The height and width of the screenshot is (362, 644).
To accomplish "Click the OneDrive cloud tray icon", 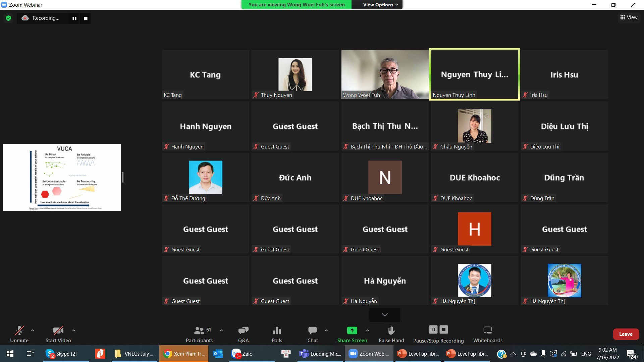I will 533,354.
